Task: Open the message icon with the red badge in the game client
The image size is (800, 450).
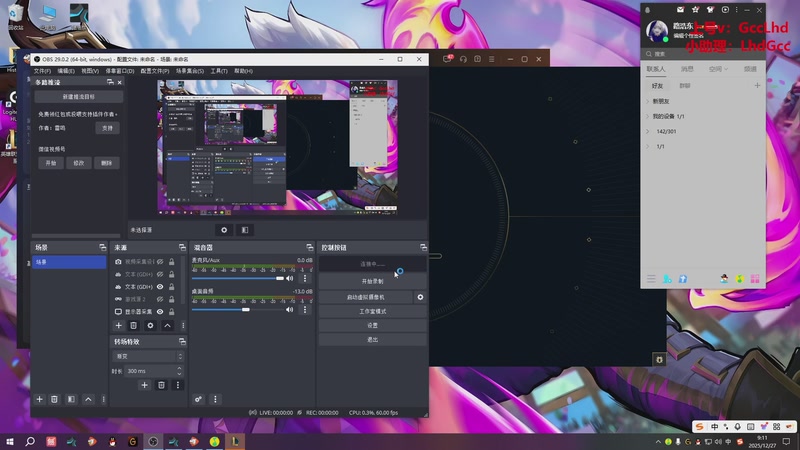Action: tap(447, 59)
